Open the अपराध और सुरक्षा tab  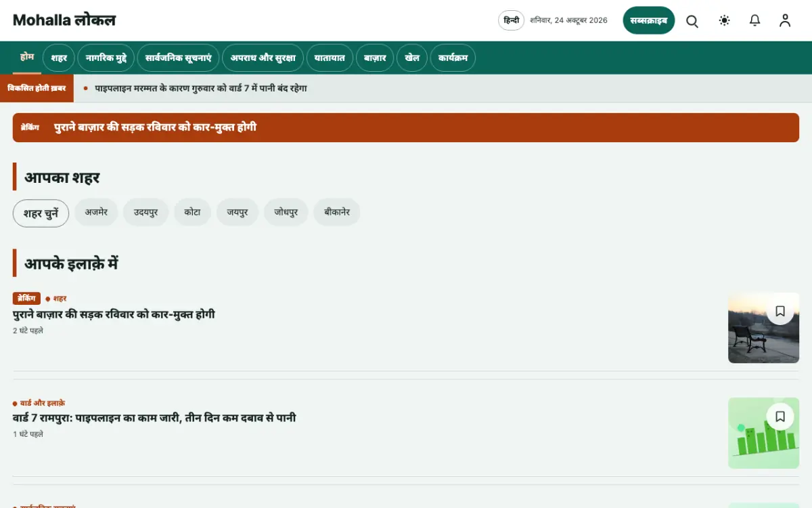point(263,58)
